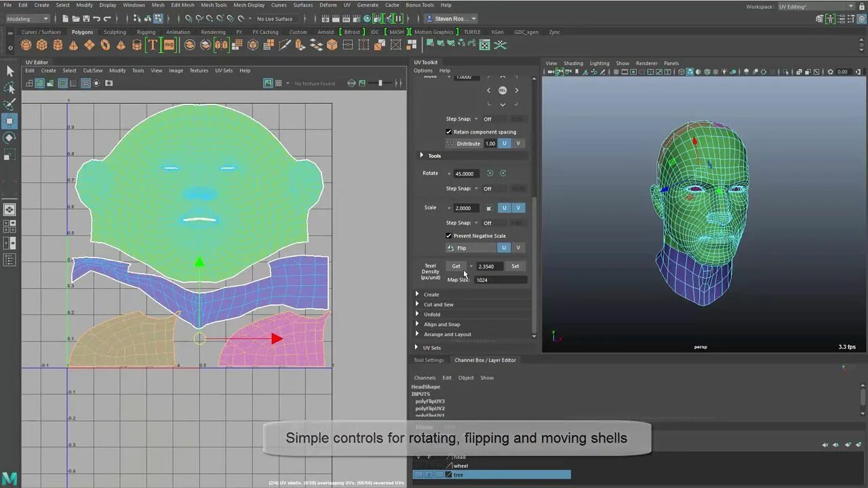This screenshot has height=488, width=868.
Task: Click the move left arrow in UV Toolkit
Action: [488, 90]
